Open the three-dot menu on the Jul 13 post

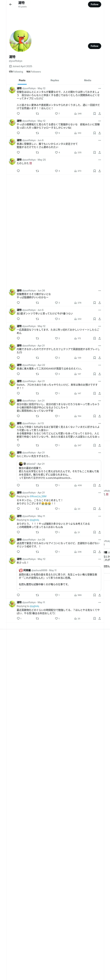click(99, 423)
